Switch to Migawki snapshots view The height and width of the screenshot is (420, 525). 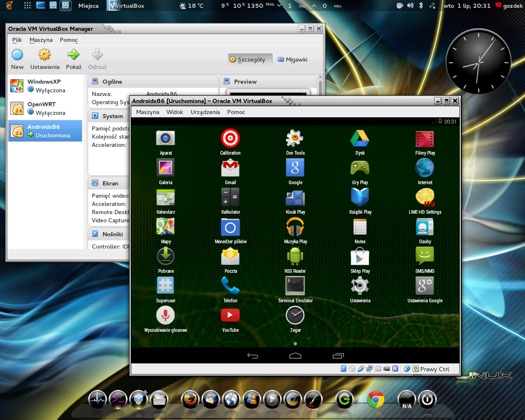tap(292, 59)
